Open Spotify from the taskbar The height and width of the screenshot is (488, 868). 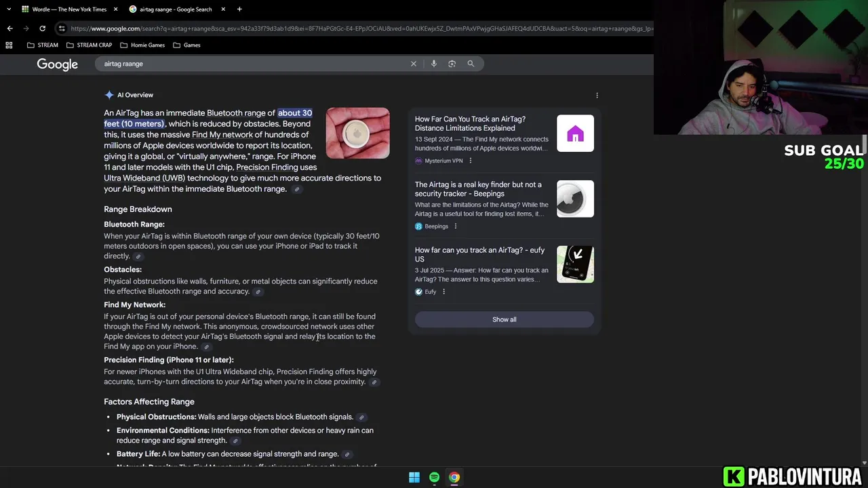pyautogui.click(x=434, y=477)
